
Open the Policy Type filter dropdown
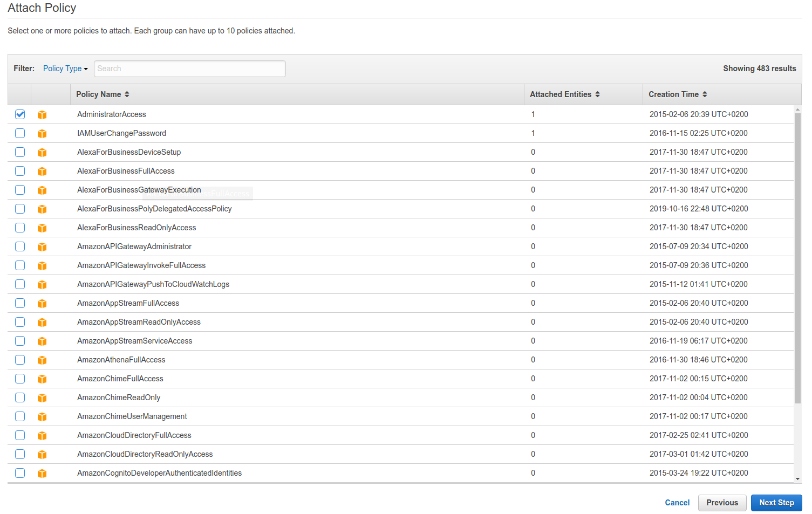pos(65,68)
